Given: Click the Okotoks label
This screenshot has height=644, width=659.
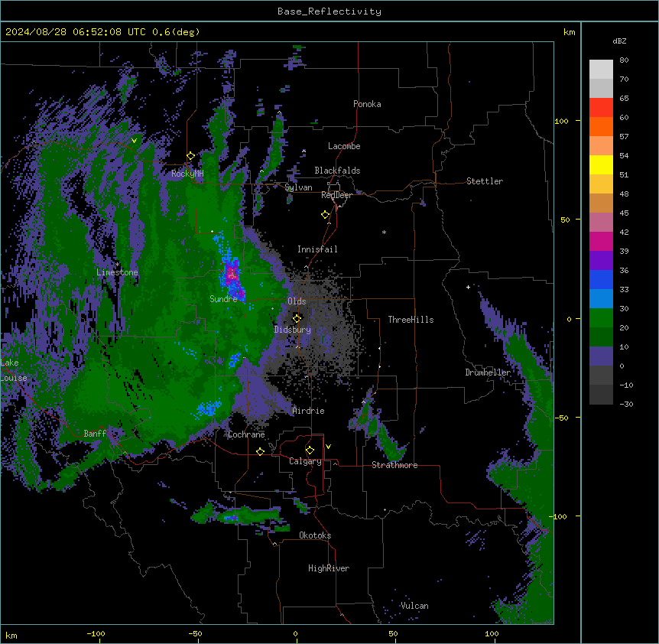Looking at the screenshot, I should pyautogui.click(x=315, y=535).
